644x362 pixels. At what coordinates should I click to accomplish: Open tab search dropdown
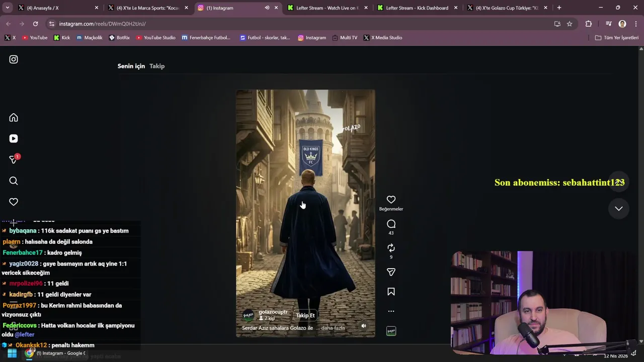click(x=7, y=8)
